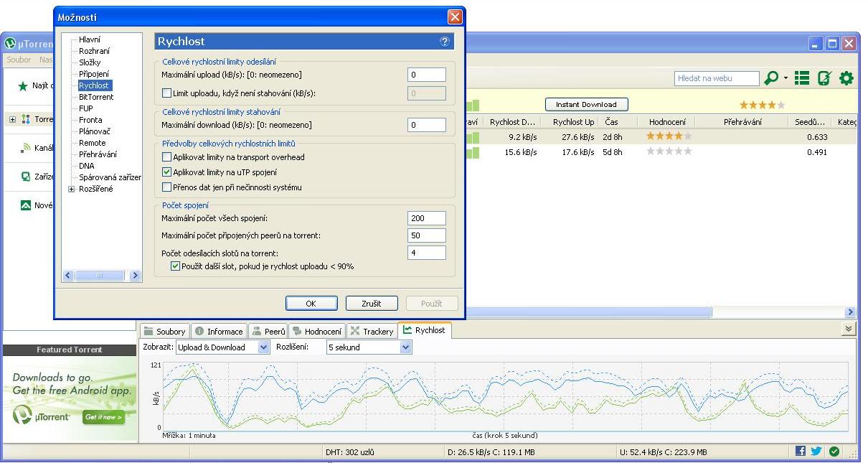This screenshot has height=463, width=868.
Task: Click the Torrenty sidebar arrows icon
Action: point(26,119)
